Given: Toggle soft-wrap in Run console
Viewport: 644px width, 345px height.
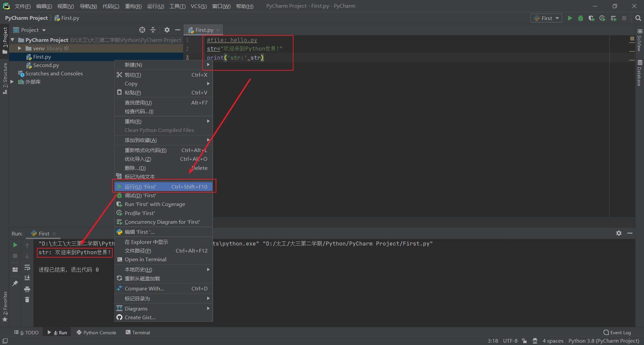Looking at the screenshot, I should tap(27, 267).
